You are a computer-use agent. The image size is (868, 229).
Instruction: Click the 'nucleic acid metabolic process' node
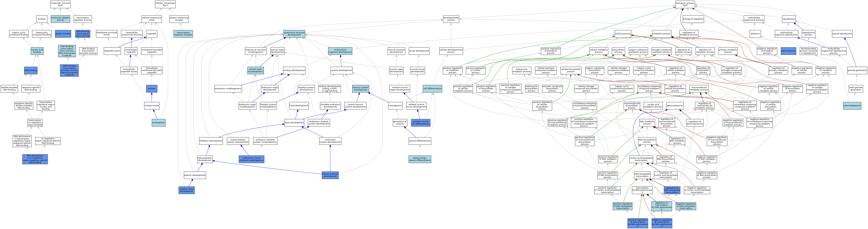click(x=653, y=105)
